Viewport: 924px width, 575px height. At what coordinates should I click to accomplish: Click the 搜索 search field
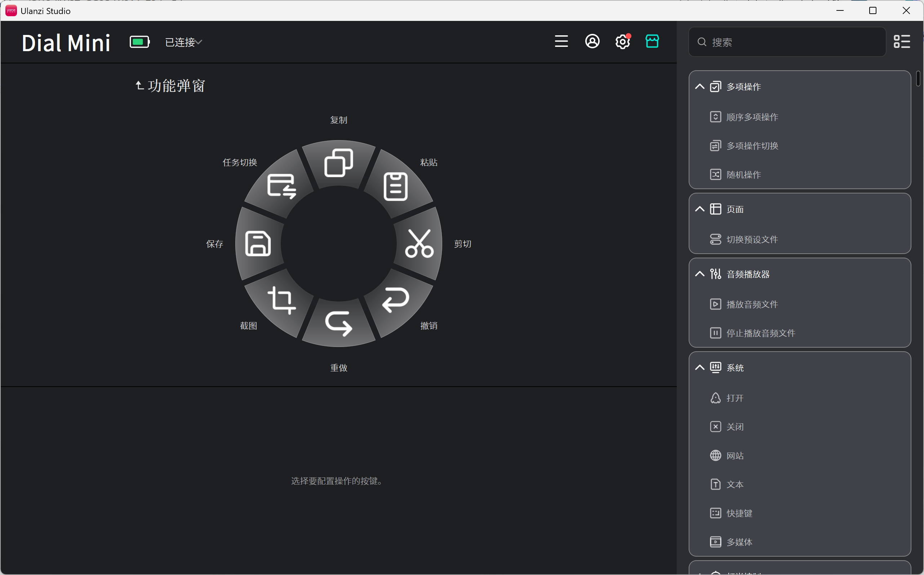click(x=787, y=42)
